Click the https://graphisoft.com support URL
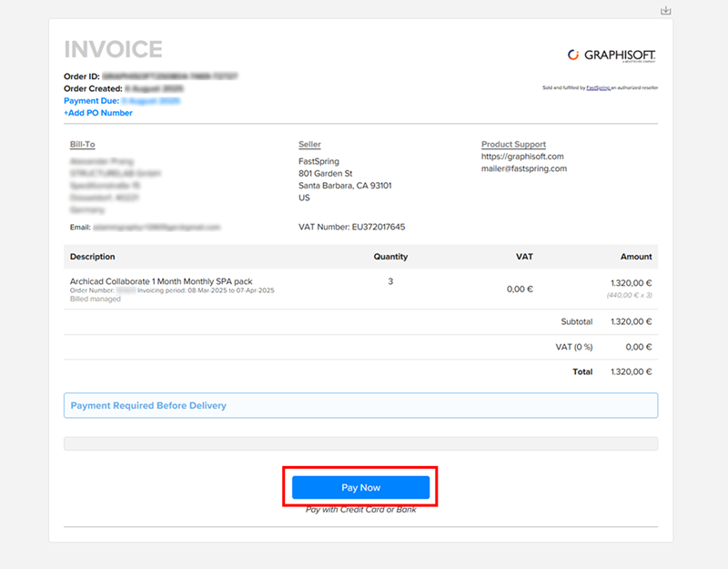Image resolution: width=728 pixels, height=569 pixels. 522,157
